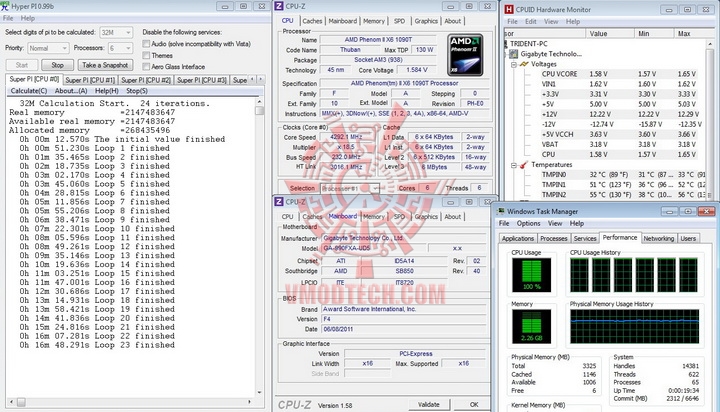Open the Calculate(C) menu in Super PI

point(28,91)
